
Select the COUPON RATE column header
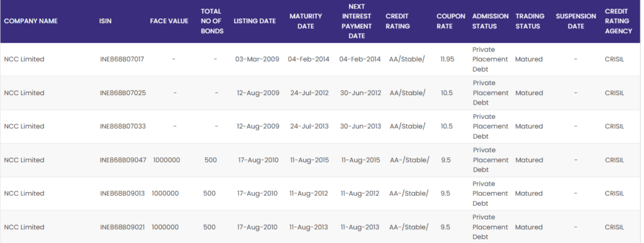pos(450,21)
